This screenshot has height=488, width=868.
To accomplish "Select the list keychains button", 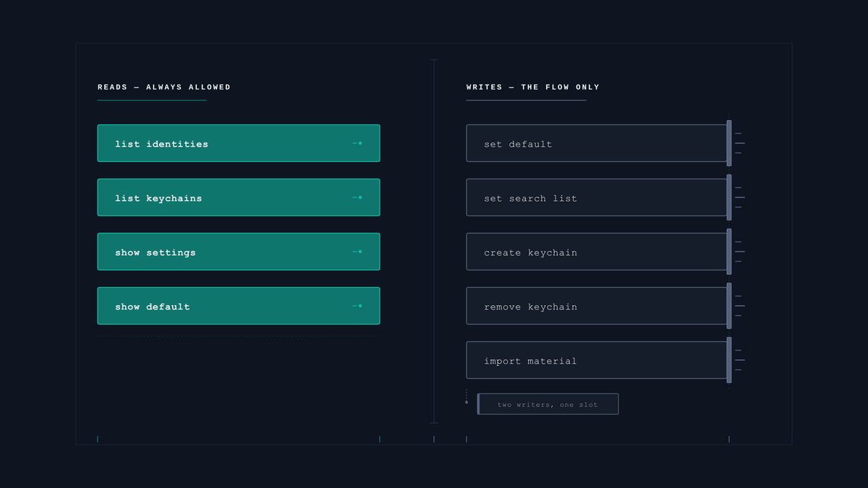I will (x=239, y=197).
